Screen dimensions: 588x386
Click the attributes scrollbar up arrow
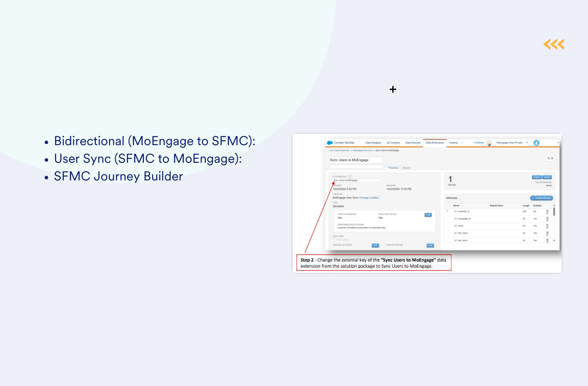(554, 205)
